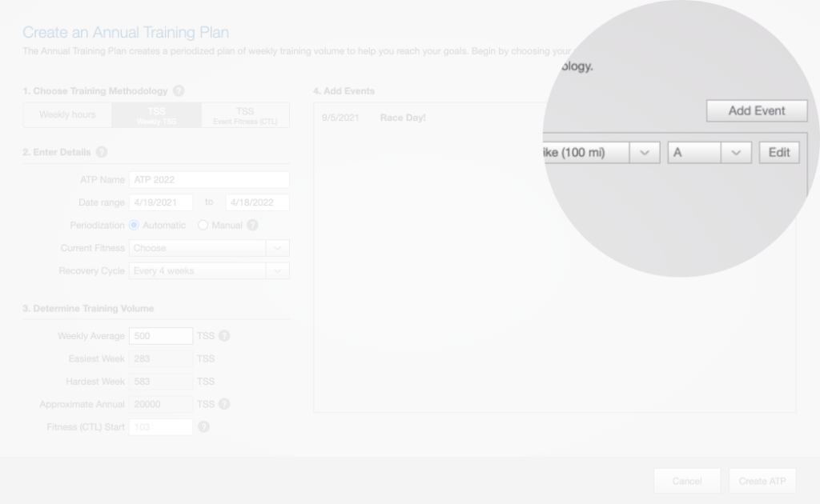
Task: Select Manual periodization radio button
Action: click(203, 226)
